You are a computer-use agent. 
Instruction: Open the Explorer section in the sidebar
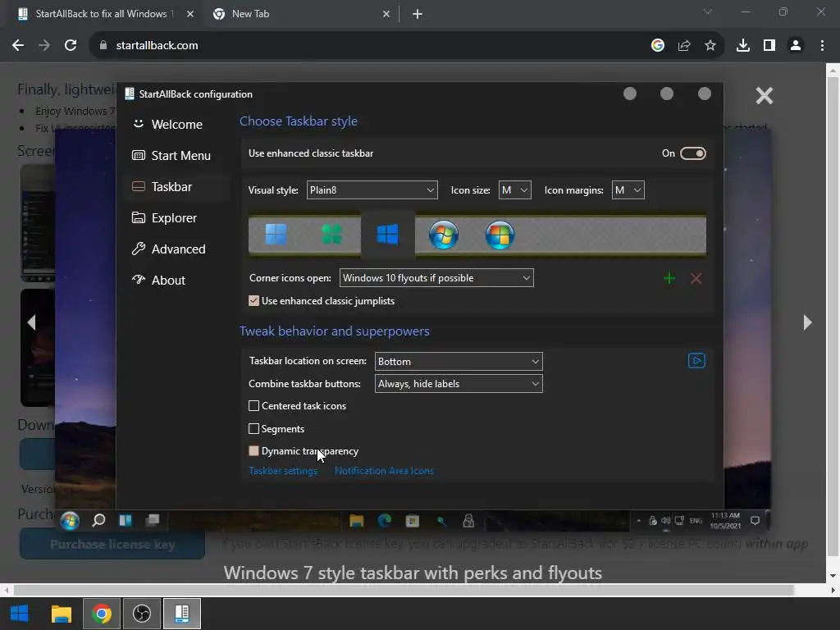176,217
